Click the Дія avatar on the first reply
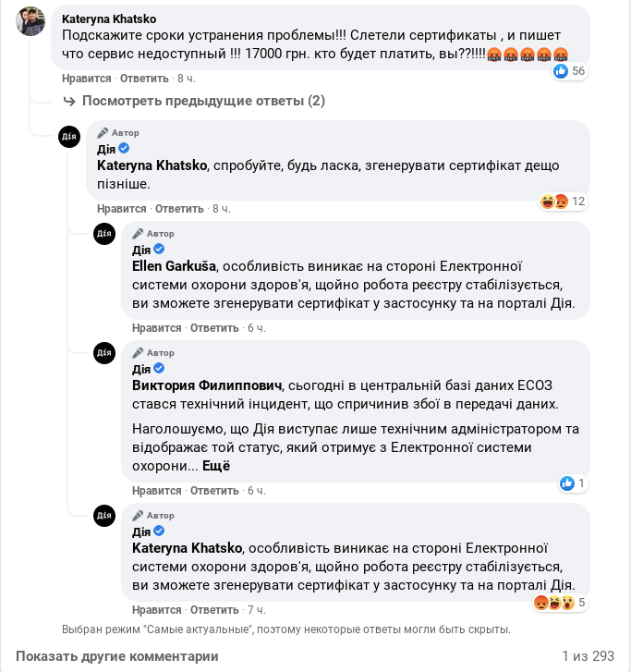Screen dimensions: 631x672 pos(69,137)
